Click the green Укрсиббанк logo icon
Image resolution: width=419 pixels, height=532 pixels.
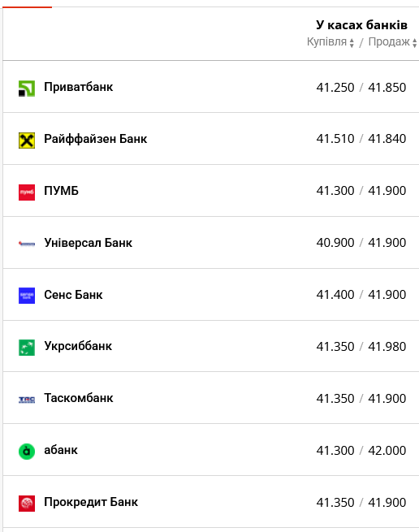27,348
